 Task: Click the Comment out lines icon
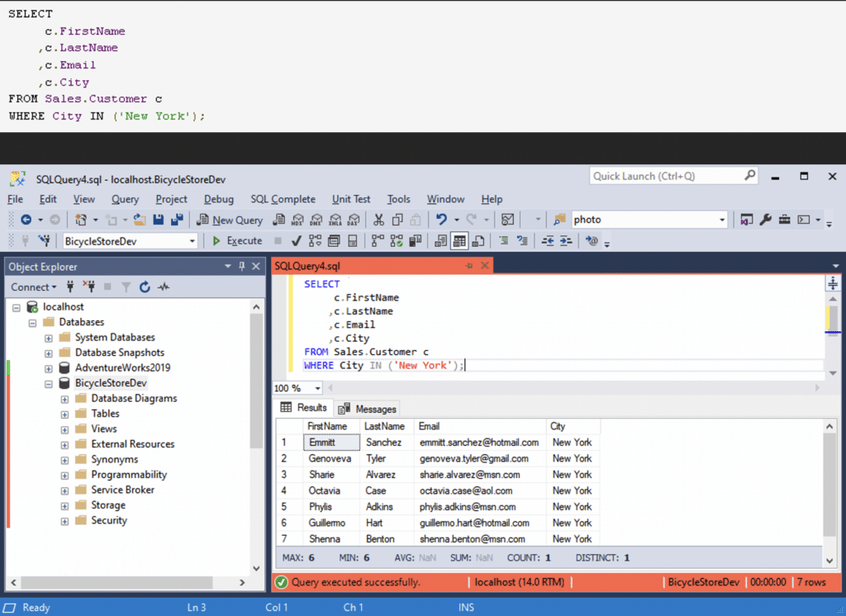click(x=503, y=240)
